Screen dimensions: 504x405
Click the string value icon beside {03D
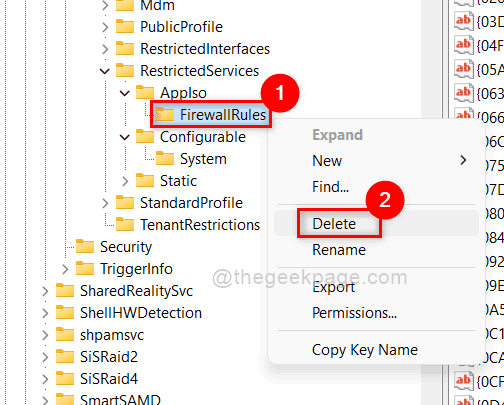464,21
